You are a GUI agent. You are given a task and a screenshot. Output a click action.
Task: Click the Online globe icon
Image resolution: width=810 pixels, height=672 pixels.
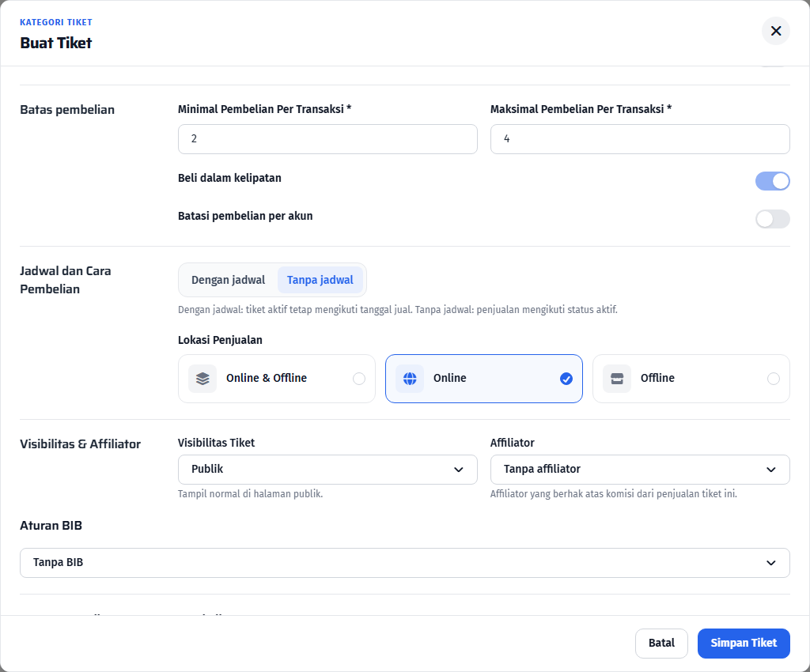(410, 379)
